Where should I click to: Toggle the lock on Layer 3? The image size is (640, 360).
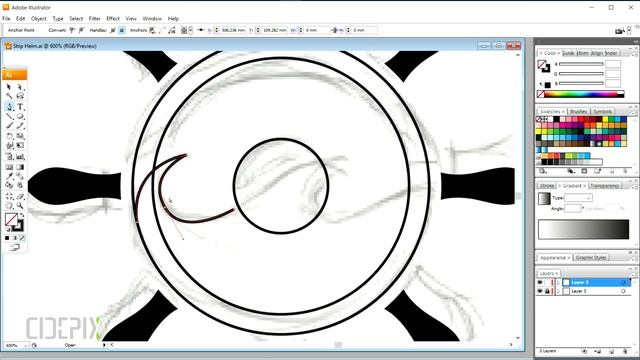click(547, 291)
